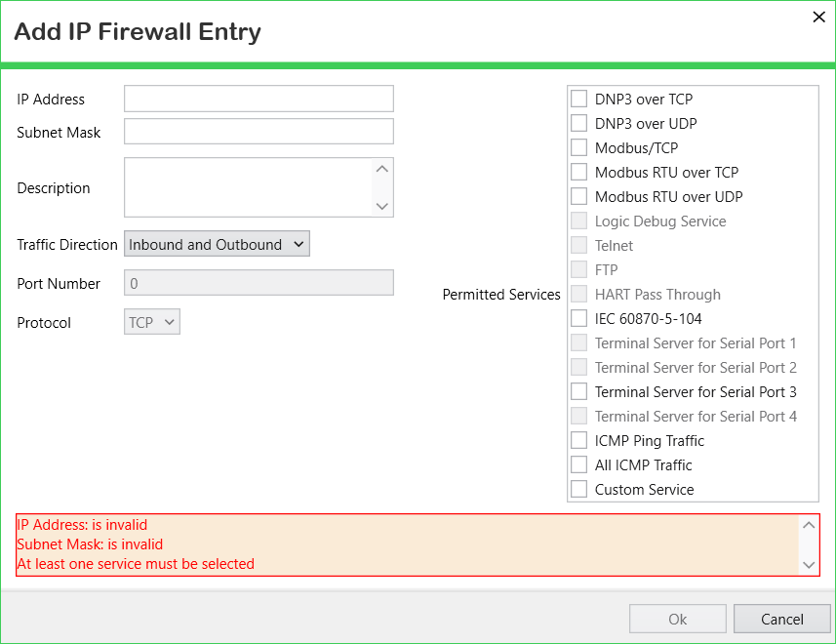
Task: Allow ICMP Ping Traffic
Action: (579, 440)
